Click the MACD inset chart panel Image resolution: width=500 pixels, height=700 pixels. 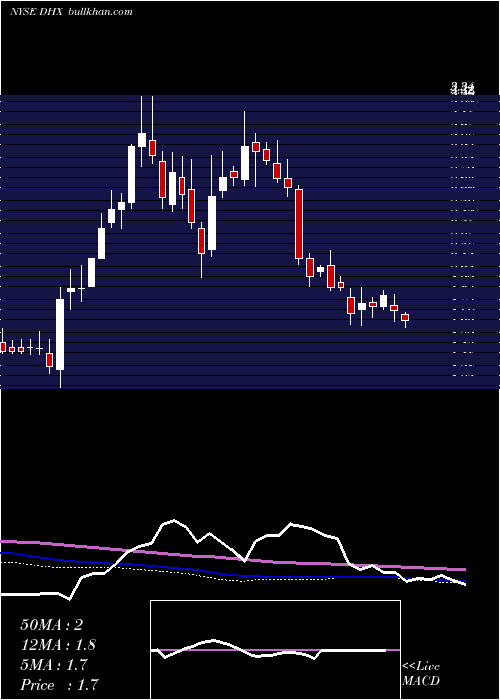[x=275, y=650]
